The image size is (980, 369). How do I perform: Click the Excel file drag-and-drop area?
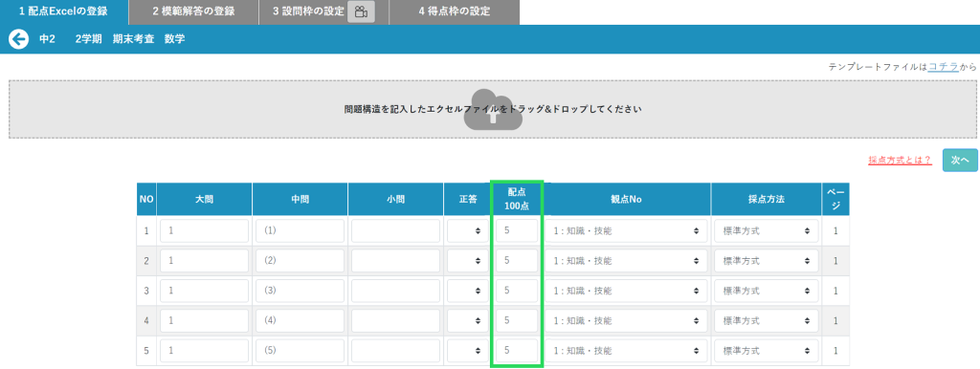(493, 109)
